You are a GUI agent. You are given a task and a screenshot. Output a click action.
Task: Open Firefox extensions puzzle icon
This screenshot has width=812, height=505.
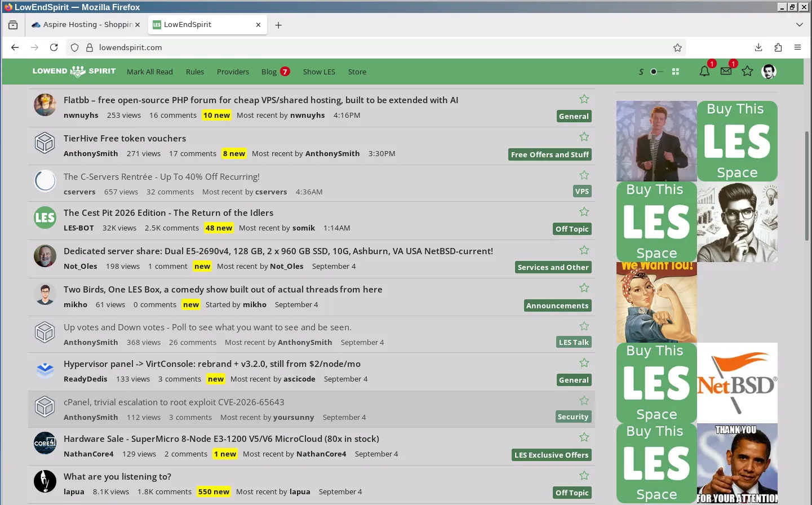[778, 47]
